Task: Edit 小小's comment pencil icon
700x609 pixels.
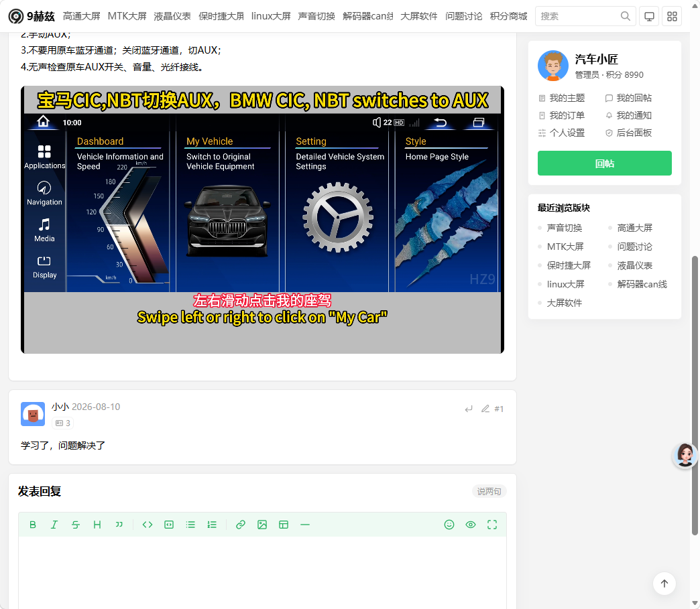Action: tap(485, 409)
